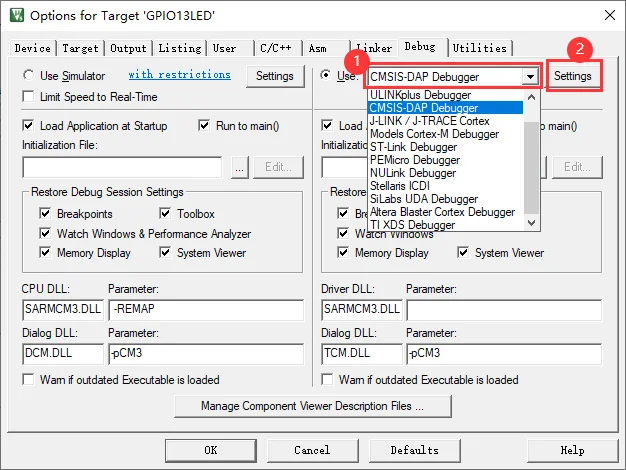This screenshot has width=626, height=470.
Task: Restore settings with Defaults button
Action: coord(414,450)
